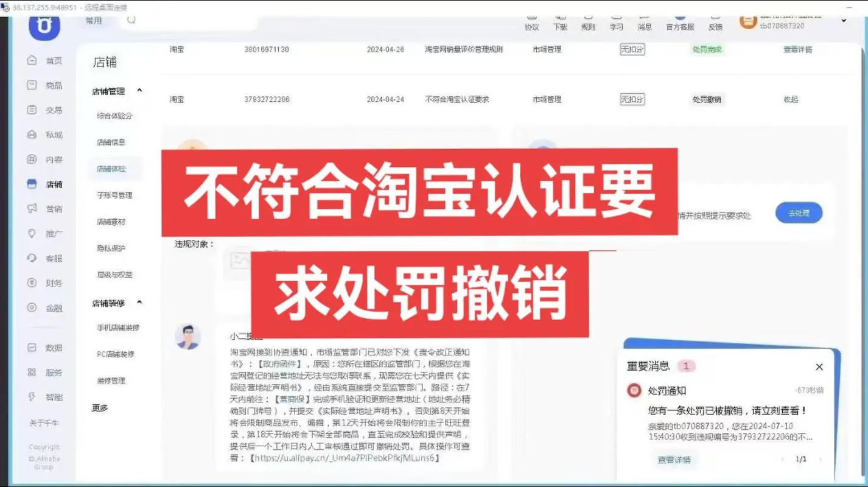
Task: Open the 营销 marketing icon
Action: coord(33,209)
